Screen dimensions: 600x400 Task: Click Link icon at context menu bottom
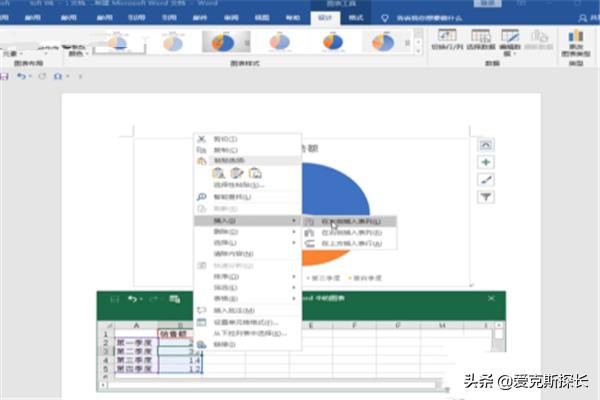coord(201,344)
